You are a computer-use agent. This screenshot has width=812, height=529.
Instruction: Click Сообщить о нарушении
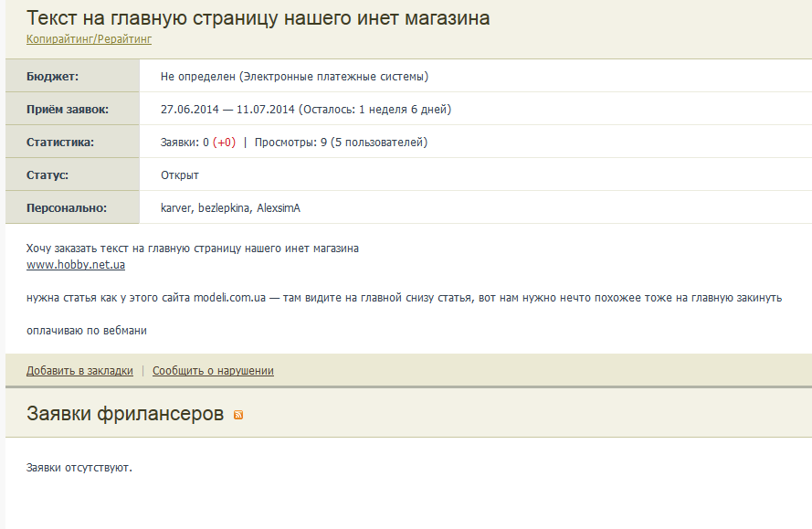tap(213, 371)
